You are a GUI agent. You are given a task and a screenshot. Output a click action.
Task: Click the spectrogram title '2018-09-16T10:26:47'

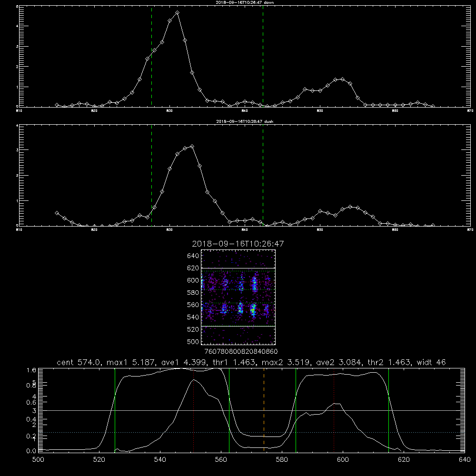click(x=238, y=244)
